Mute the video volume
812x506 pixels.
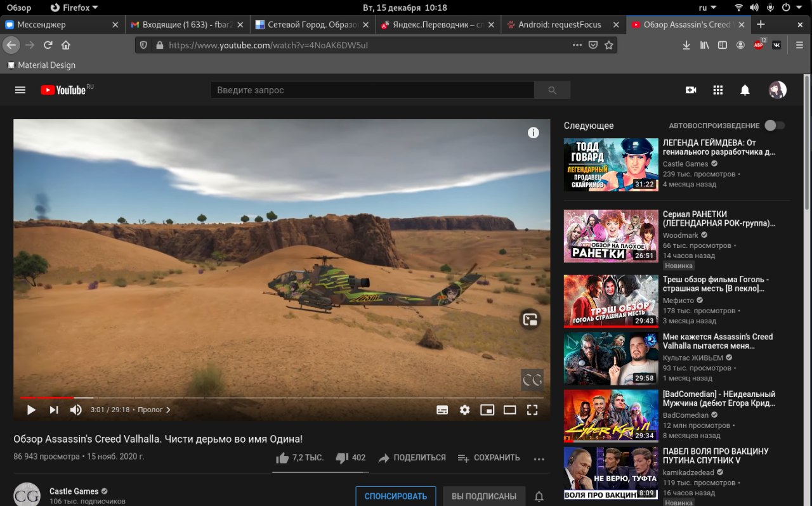coord(75,410)
